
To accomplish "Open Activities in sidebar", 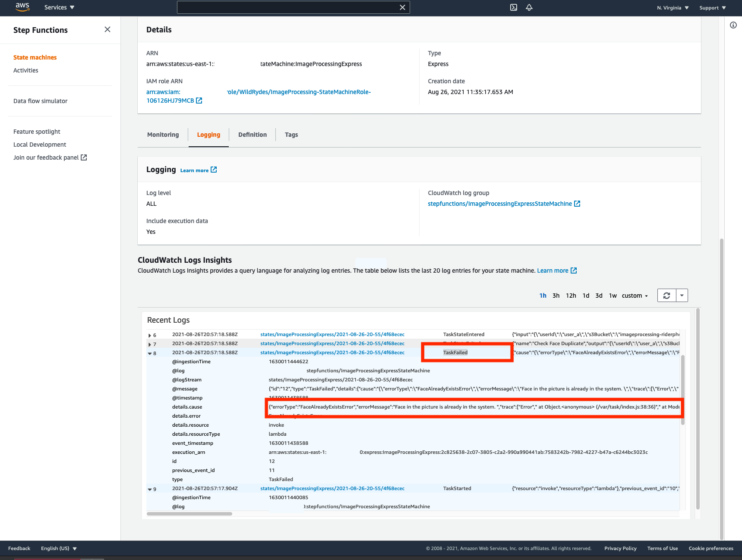I will (26, 70).
